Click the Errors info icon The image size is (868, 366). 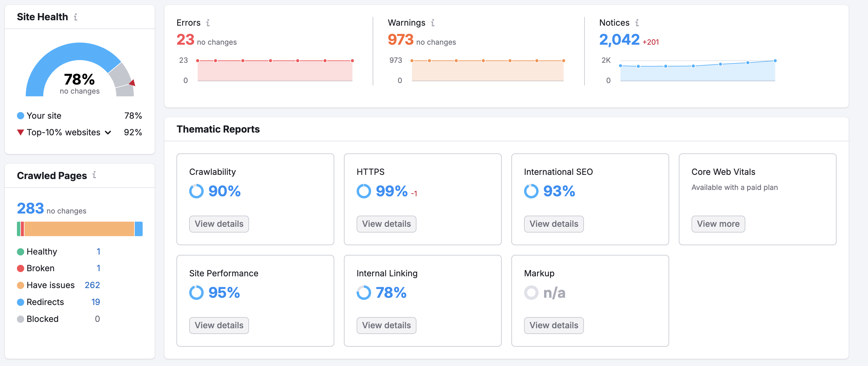point(208,23)
